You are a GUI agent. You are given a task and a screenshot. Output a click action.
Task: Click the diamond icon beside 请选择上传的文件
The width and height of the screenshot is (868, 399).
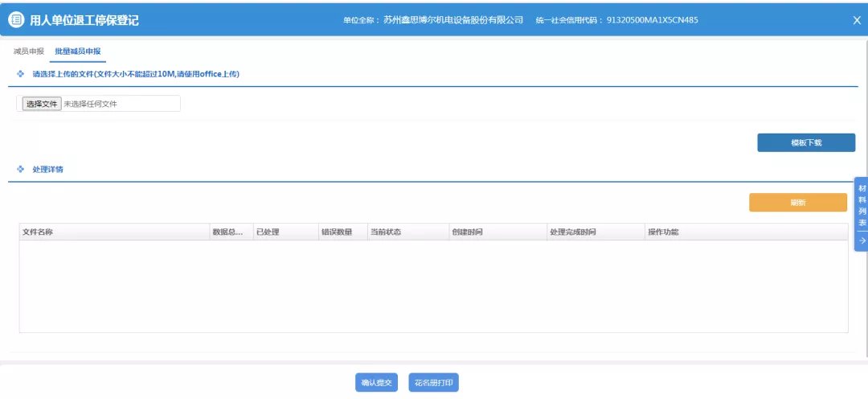[21, 74]
